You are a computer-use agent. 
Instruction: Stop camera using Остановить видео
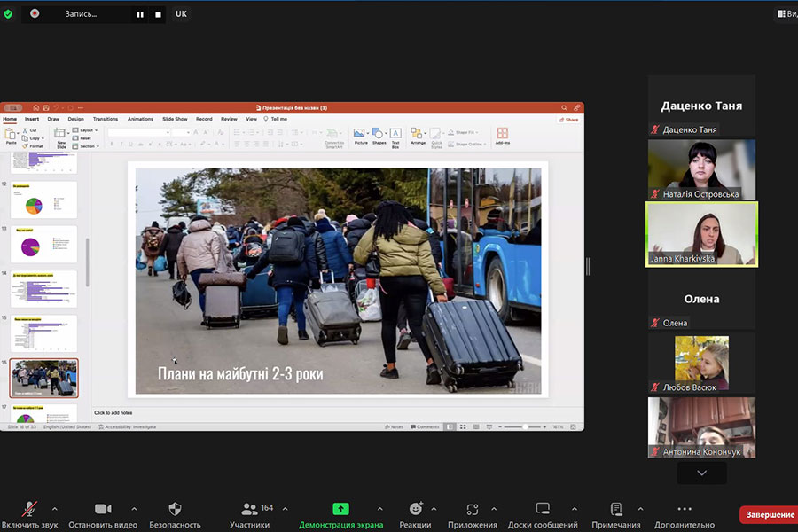click(103, 509)
